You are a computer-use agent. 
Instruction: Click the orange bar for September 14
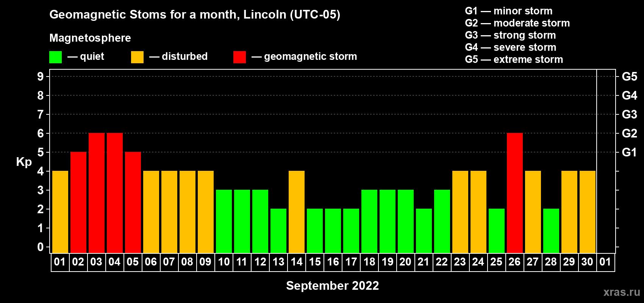coord(296,212)
